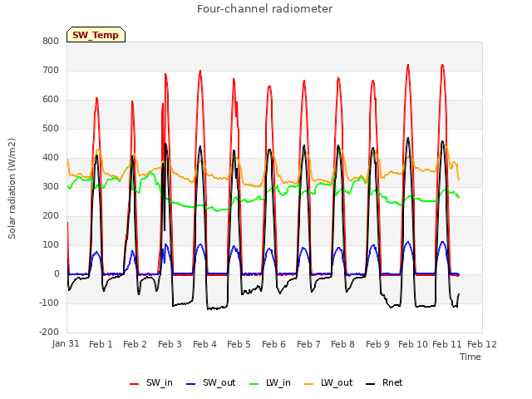Click the orange LW_out legend swatch
532x399 pixels.
tap(308, 384)
